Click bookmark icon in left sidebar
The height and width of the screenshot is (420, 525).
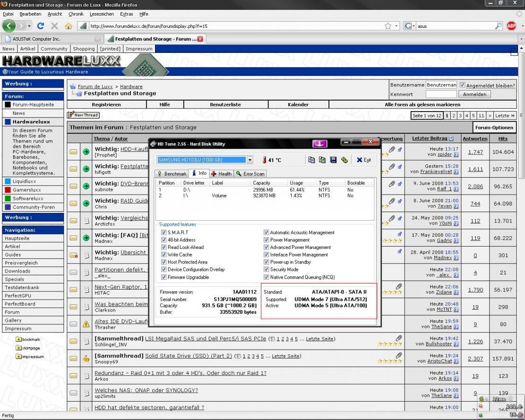pyautogui.click(x=19, y=339)
